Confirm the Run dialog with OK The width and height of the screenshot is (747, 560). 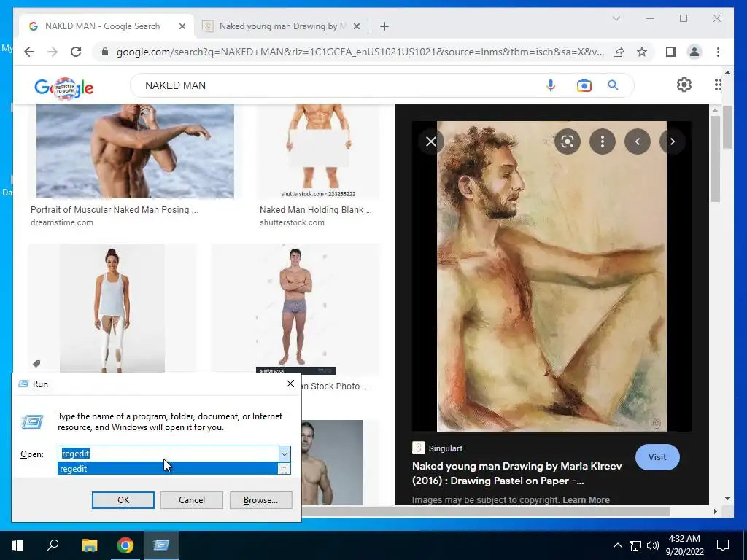pos(123,500)
